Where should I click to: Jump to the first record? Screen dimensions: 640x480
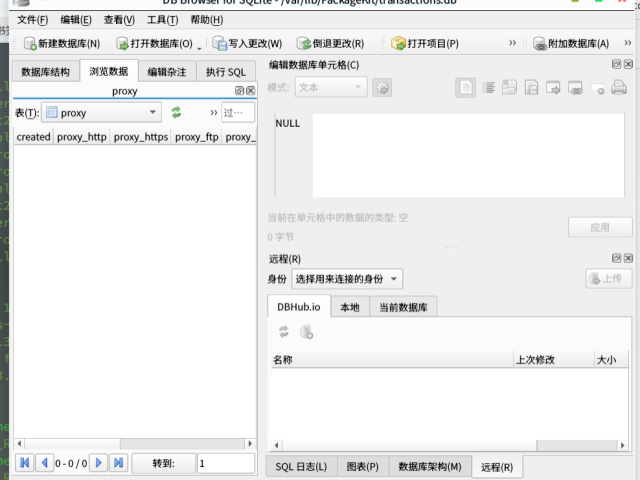coord(24,463)
